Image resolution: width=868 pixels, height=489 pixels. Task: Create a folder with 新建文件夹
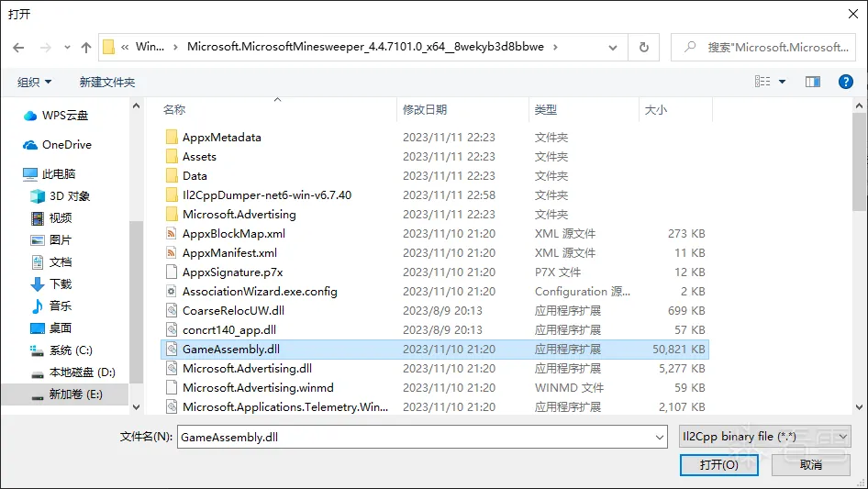point(106,82)
